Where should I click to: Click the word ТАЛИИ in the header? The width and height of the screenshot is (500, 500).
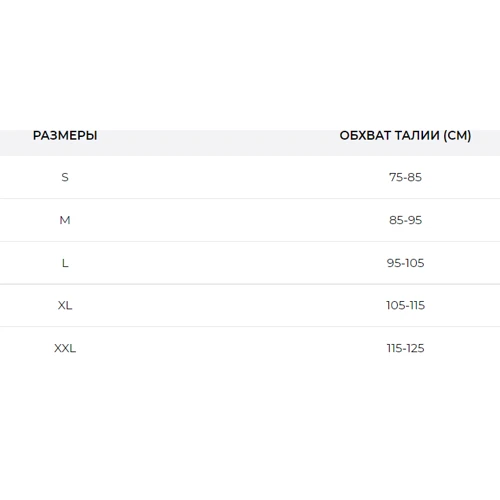pyautogui.click(x=417, y=136)
